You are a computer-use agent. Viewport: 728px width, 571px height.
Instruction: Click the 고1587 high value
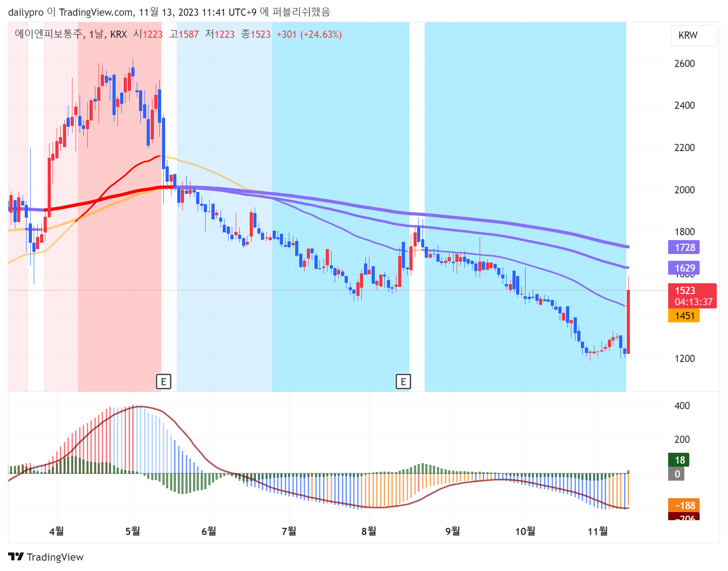coord(184,34)
